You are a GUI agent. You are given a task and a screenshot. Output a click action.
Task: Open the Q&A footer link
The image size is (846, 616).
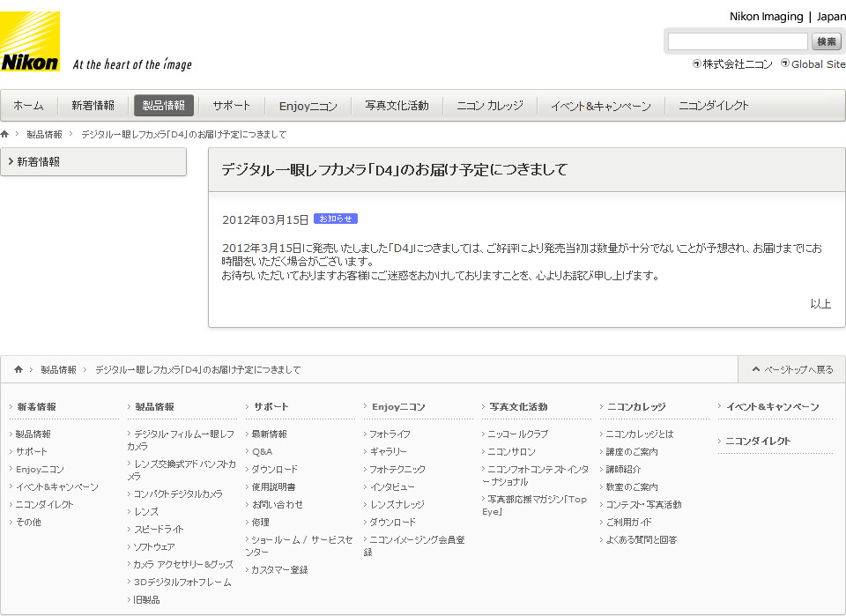coord(263,452)
